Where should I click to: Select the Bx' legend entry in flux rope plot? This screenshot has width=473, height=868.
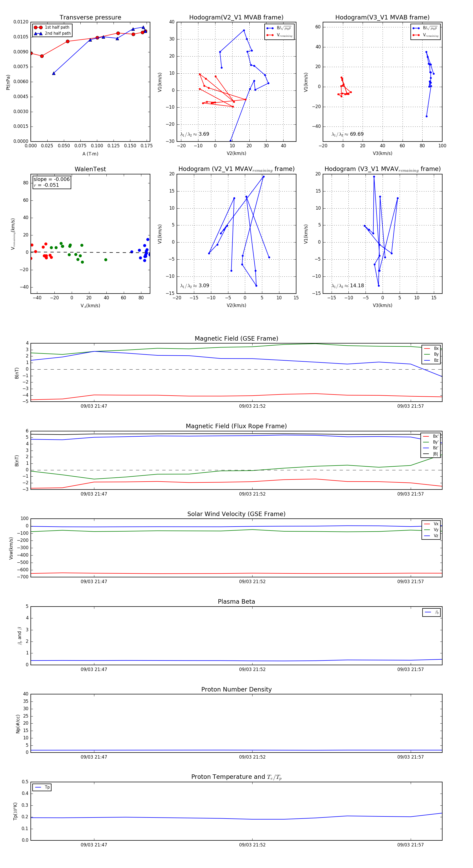431,436
